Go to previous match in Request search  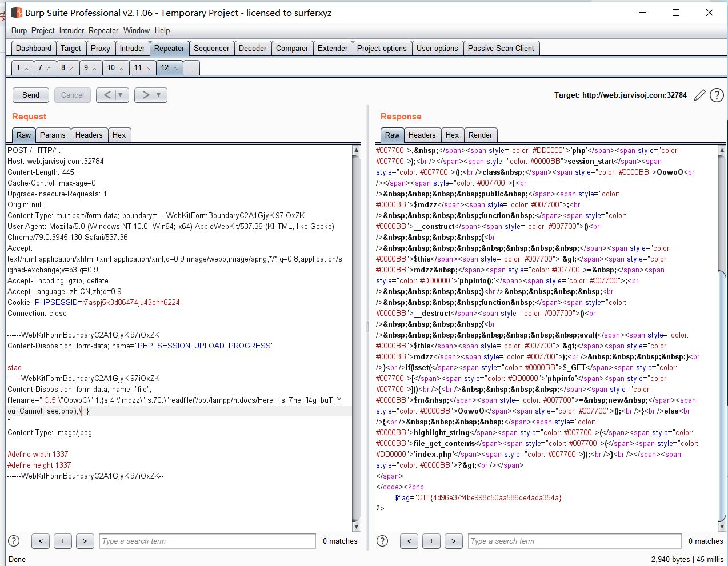tap(41, 541)
